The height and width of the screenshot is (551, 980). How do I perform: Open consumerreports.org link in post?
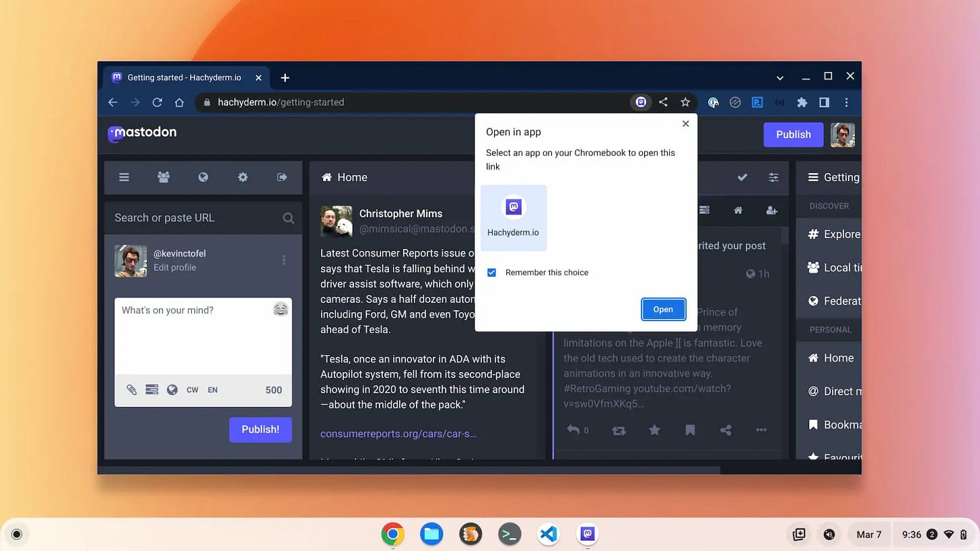point(398,433)
